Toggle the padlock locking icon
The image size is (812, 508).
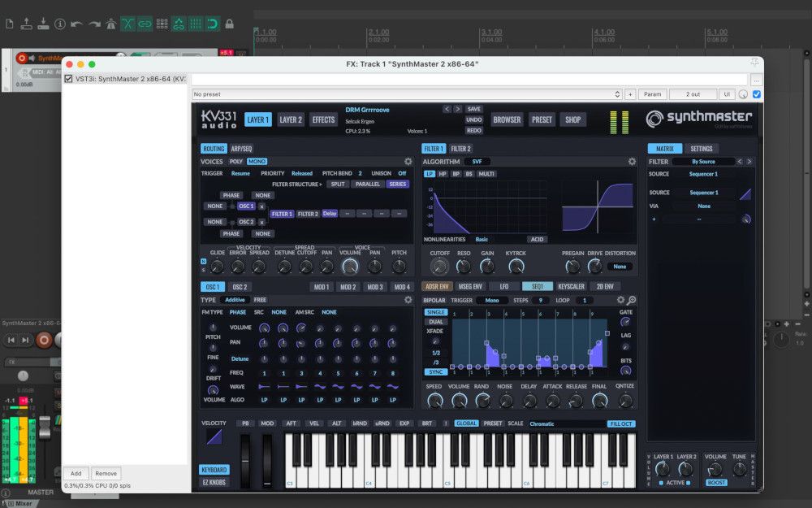pyautogui.click(x=230, y=24)
